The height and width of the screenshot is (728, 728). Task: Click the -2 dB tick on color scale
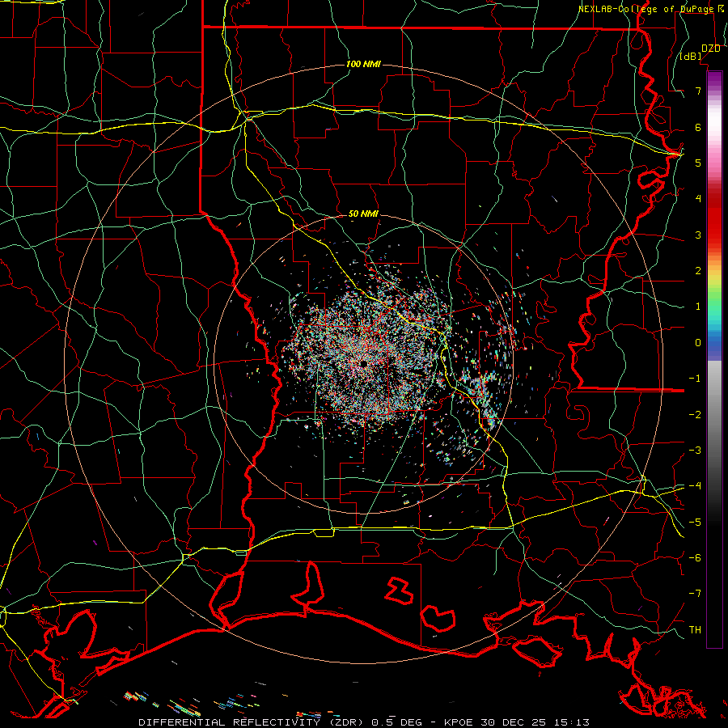695,415
